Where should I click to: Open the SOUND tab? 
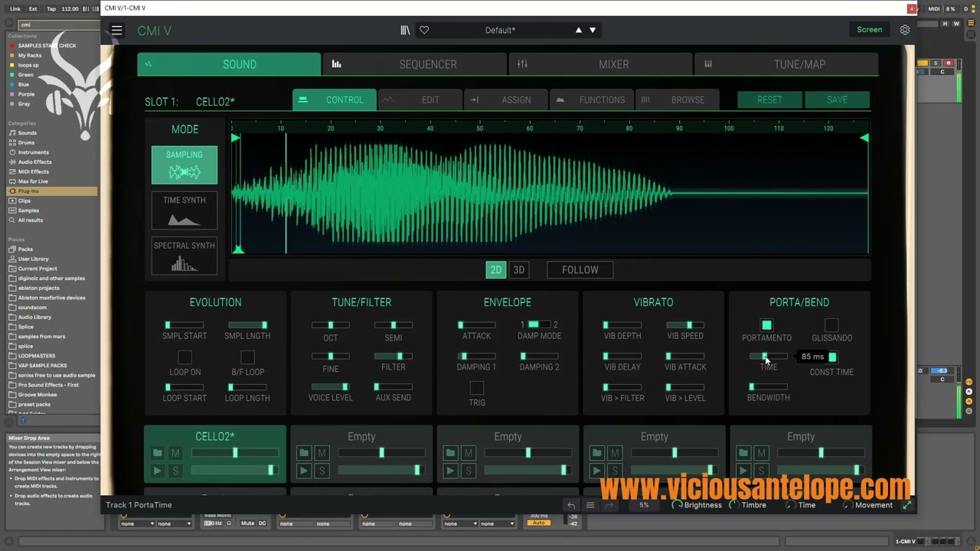(x=230, y=64)
